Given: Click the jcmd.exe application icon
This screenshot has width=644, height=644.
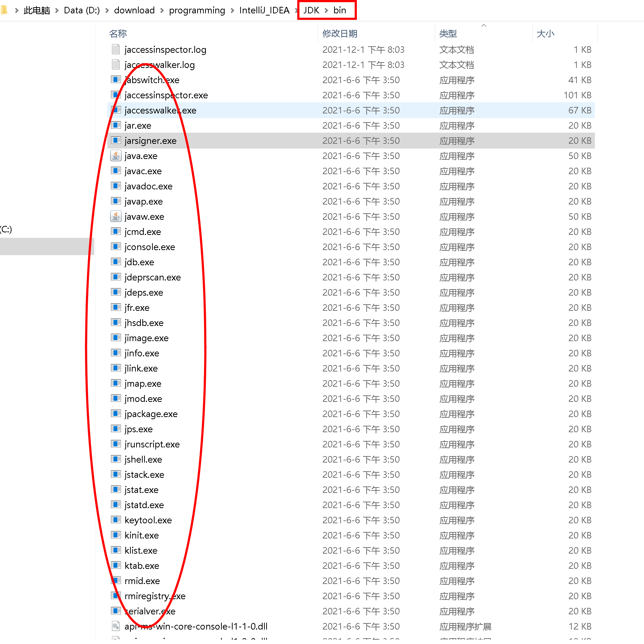Looking at the screenshot, I should pos(116,231).
